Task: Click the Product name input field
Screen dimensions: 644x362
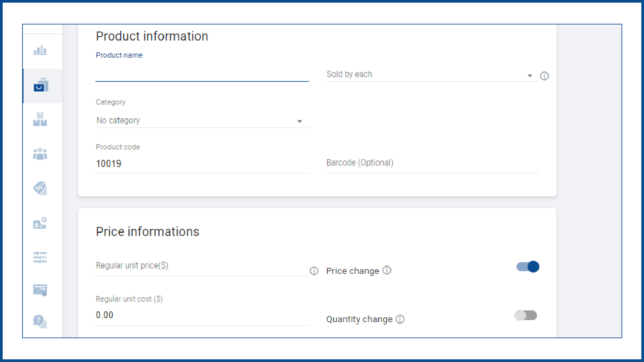Action: (201, 74)
